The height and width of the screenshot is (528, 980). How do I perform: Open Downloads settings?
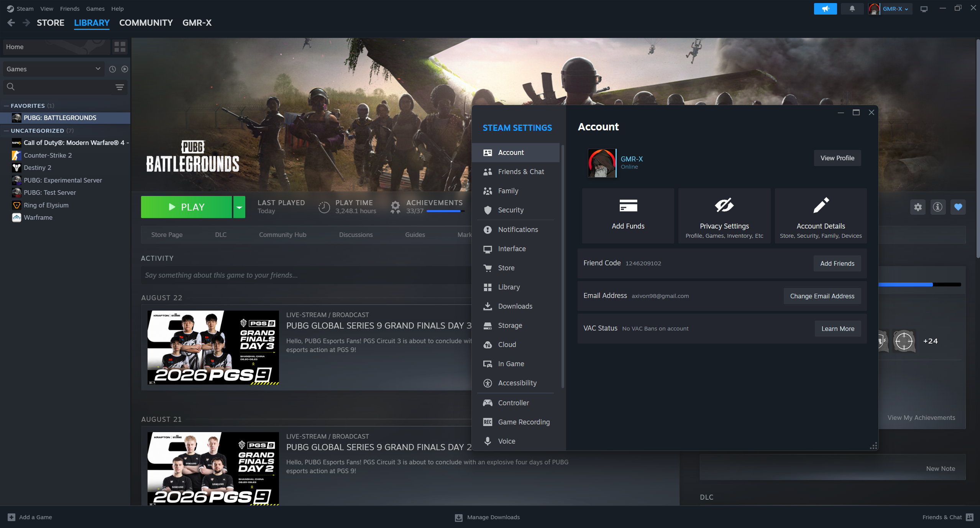[516, 306]
